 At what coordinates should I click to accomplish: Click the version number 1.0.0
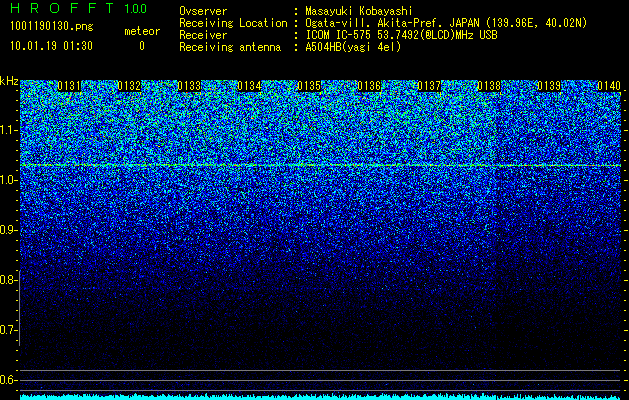[x=136, y=9]
